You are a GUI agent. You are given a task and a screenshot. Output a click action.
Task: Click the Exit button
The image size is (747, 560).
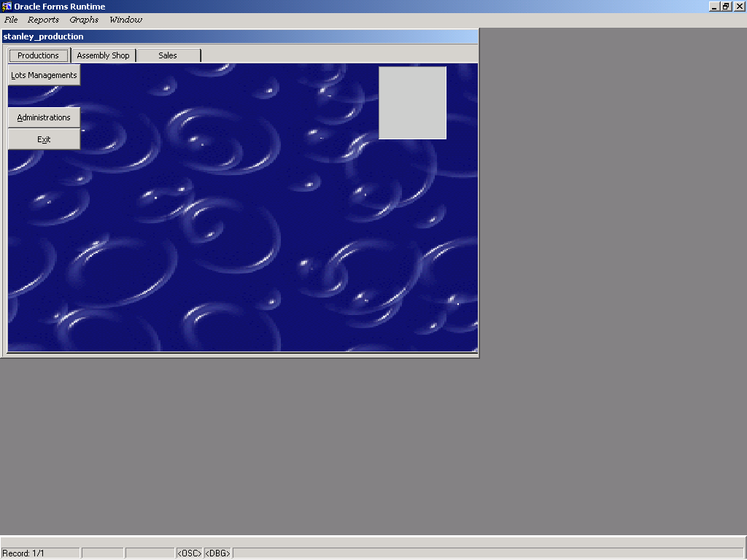(44, 139)
